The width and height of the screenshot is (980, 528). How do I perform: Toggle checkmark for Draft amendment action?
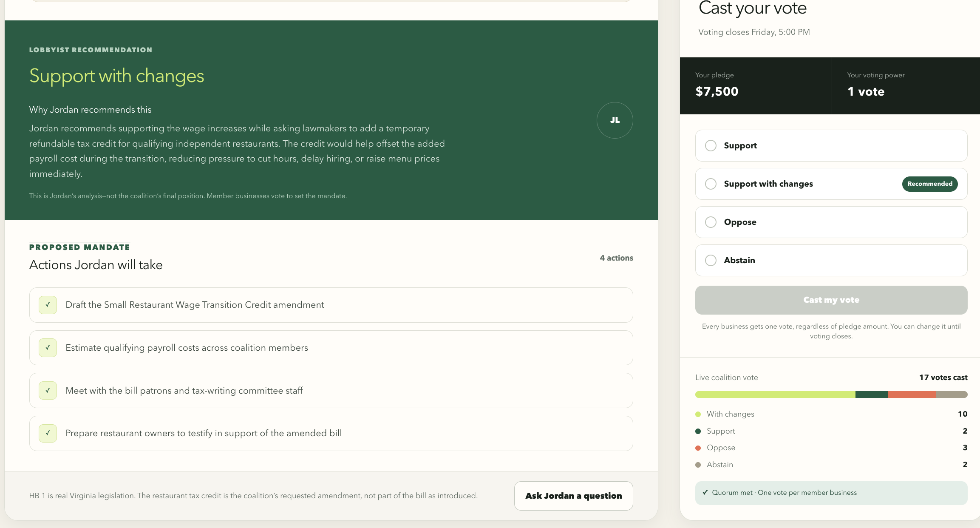(48, 305)
